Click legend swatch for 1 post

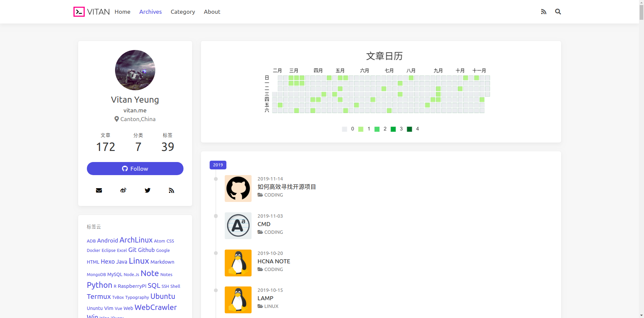pyautogui.click(x=361, y=129)
